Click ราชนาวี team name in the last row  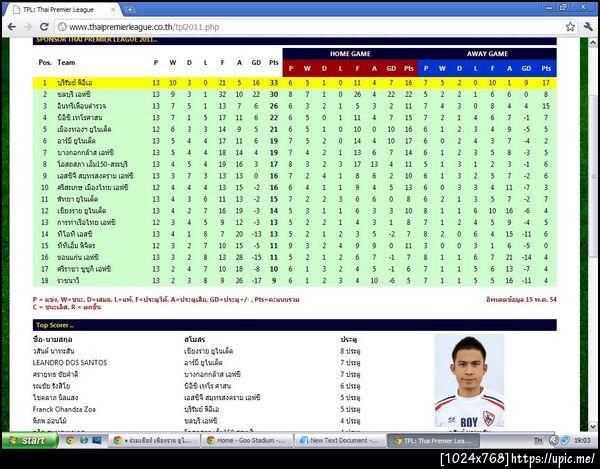(x=68, y=280)
